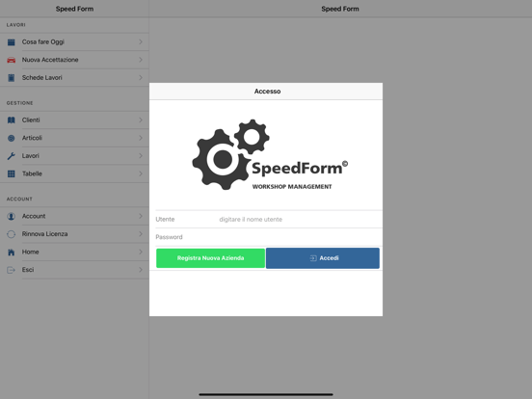Click the refresh icon beside Rinnova Licenza
Image resolution: width=532 pixels, height=399 pixels.
click(x=12, y=234)
